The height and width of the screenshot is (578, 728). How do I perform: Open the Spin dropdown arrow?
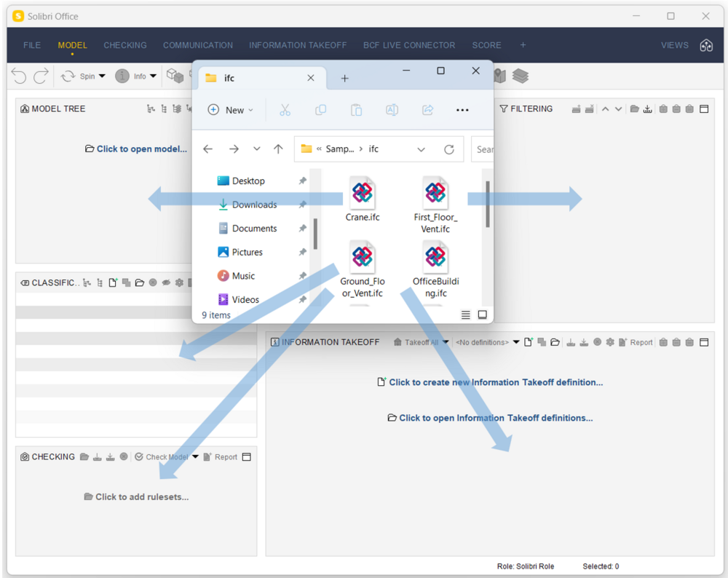102,76
